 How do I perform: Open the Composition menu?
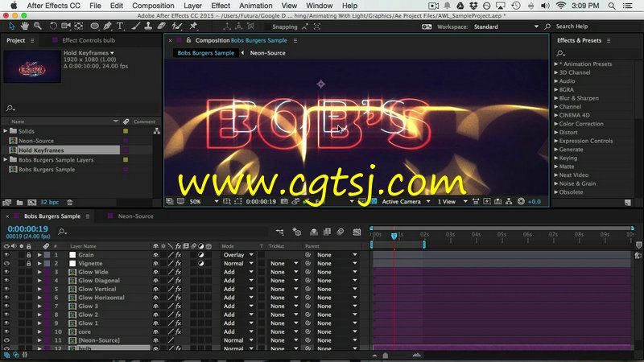point(153,6)
